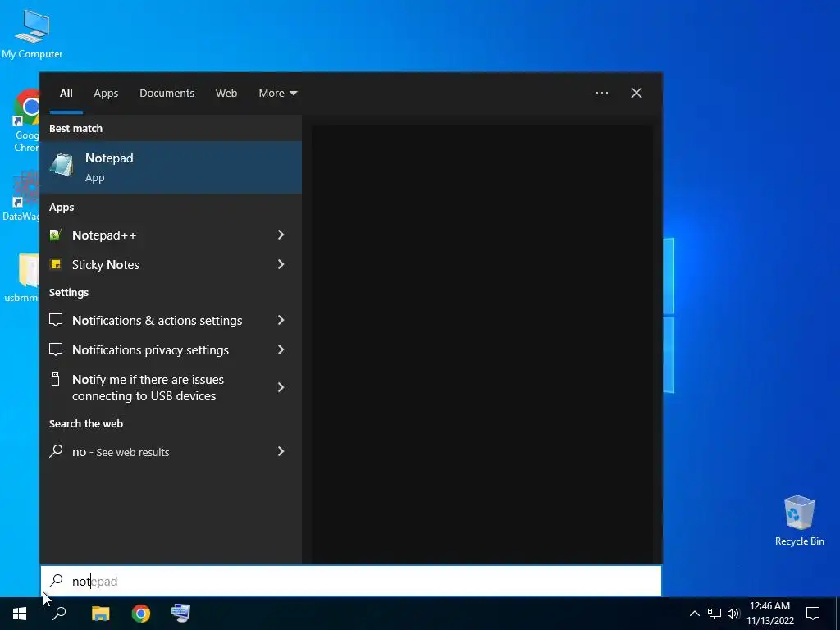Image resolution: width=840 pixels, height=630 pixels.
Task: Open the clock showing 12:46 AM
Action: point(769,614)
